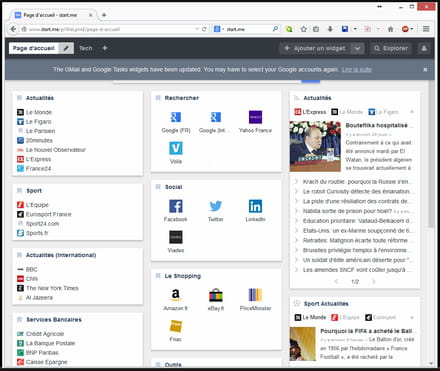Select the Le Figaro feed tab
This screenshot has width=440, height=371.
click(x=383, y=112)
